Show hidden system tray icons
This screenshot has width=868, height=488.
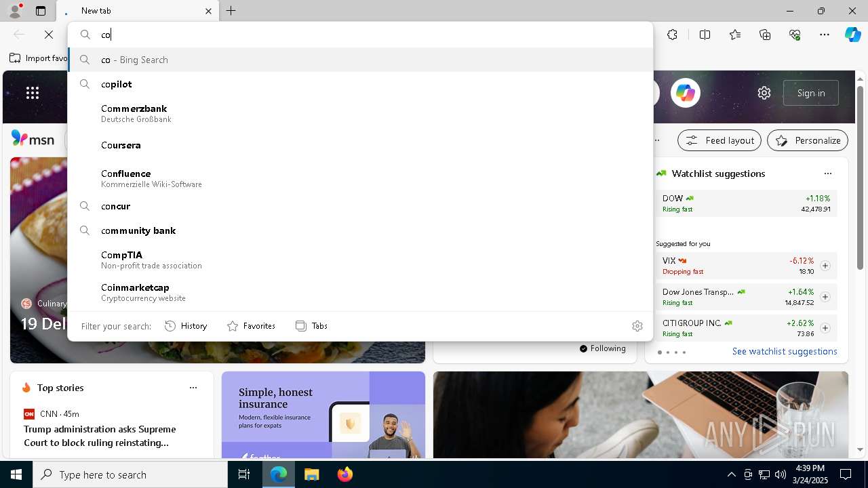pos(731,474)
